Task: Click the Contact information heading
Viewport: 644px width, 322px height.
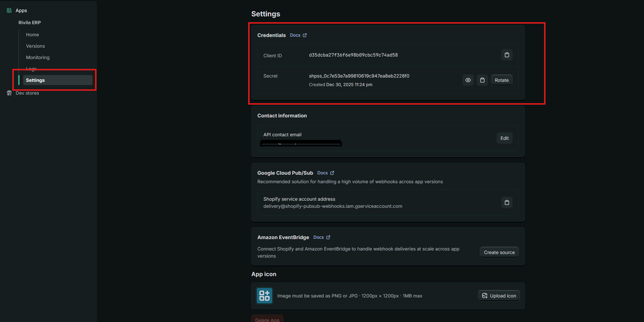Action: (x=282, y=116)
